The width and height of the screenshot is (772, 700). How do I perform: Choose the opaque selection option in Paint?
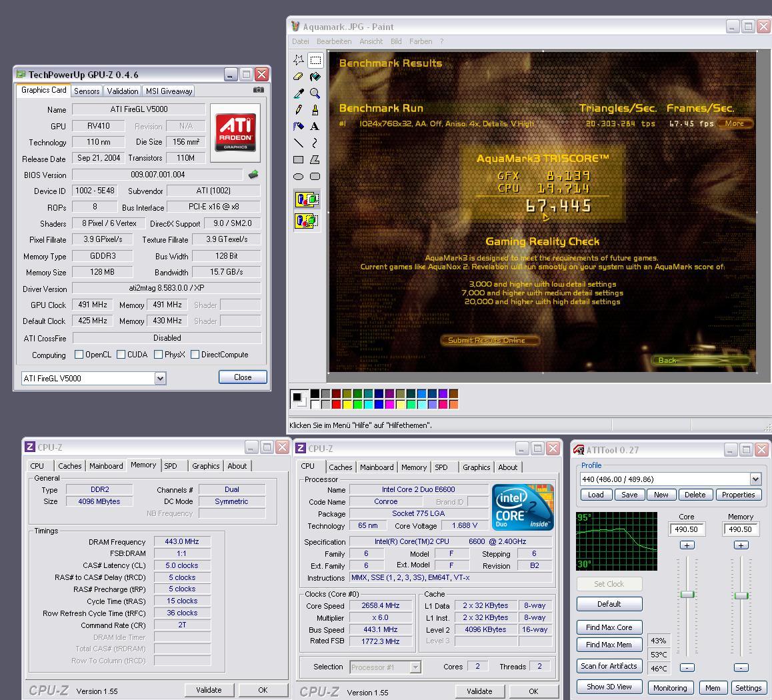point(307,199)
